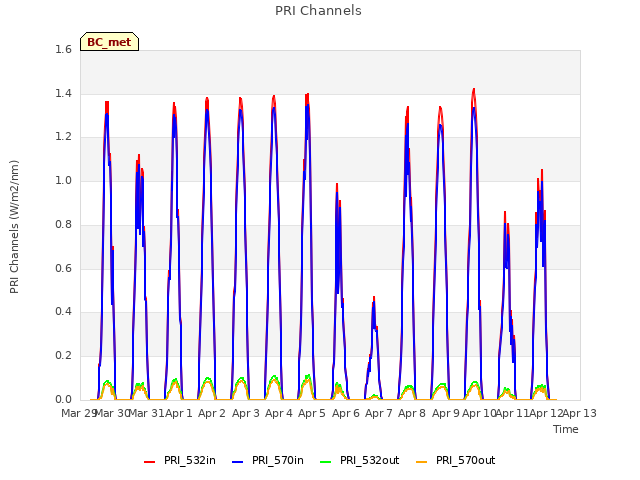Click the BC_met annotation label

pos(109,42)
